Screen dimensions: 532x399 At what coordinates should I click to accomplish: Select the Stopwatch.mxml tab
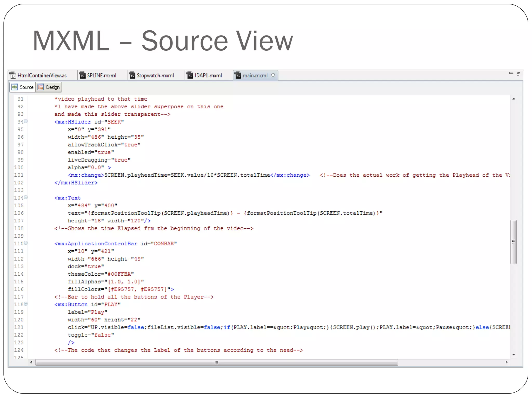(155, 75)
